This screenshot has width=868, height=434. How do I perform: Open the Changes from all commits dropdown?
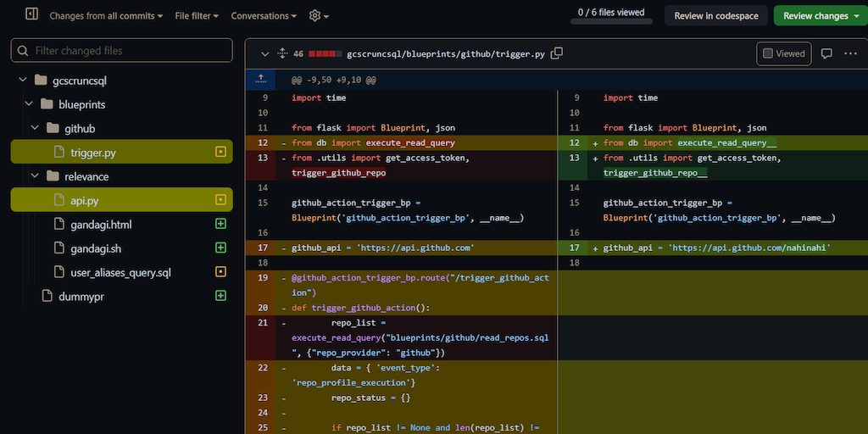click(x=107, y=16)
